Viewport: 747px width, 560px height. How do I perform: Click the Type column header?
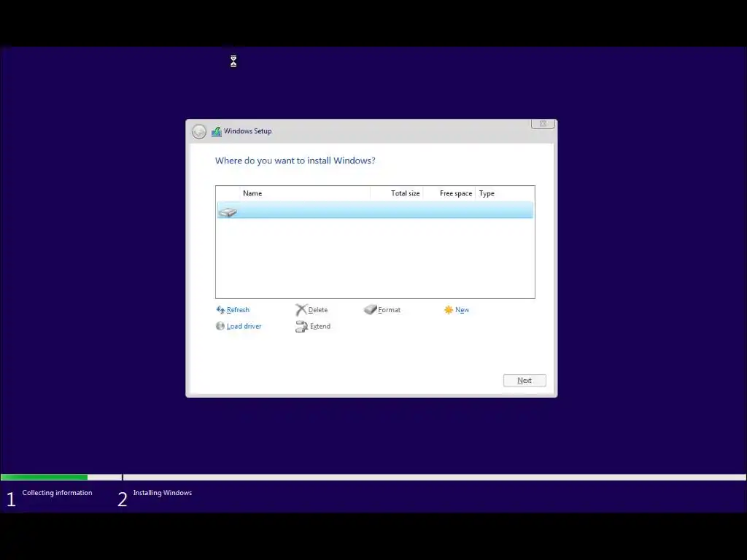pos(487,193)
